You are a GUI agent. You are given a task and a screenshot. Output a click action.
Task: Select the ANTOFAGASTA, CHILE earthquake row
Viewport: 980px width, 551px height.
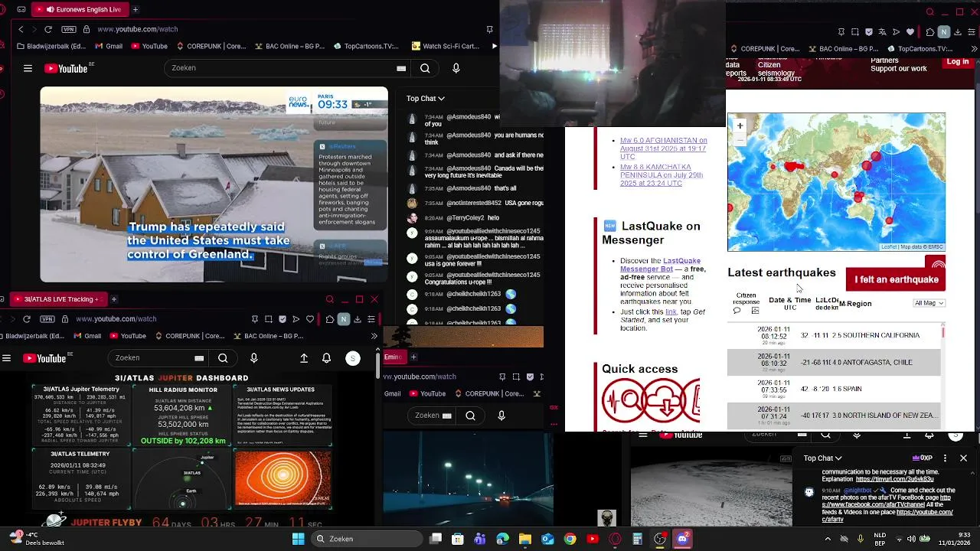pyautogui.click(x=834, y=362)
